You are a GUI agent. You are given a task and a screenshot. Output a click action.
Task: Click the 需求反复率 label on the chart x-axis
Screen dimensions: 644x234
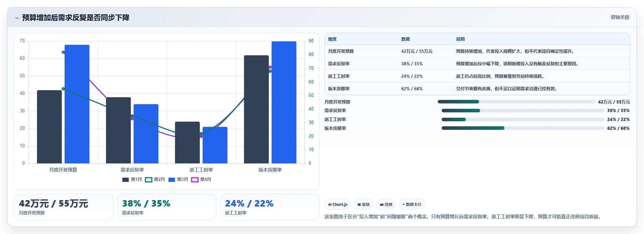[x=132, y=170]
